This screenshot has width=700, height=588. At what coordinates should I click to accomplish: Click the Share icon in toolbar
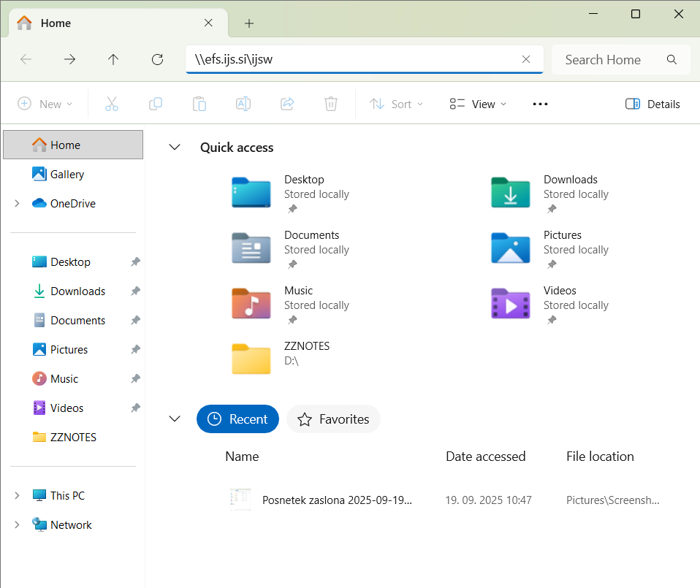287,104
